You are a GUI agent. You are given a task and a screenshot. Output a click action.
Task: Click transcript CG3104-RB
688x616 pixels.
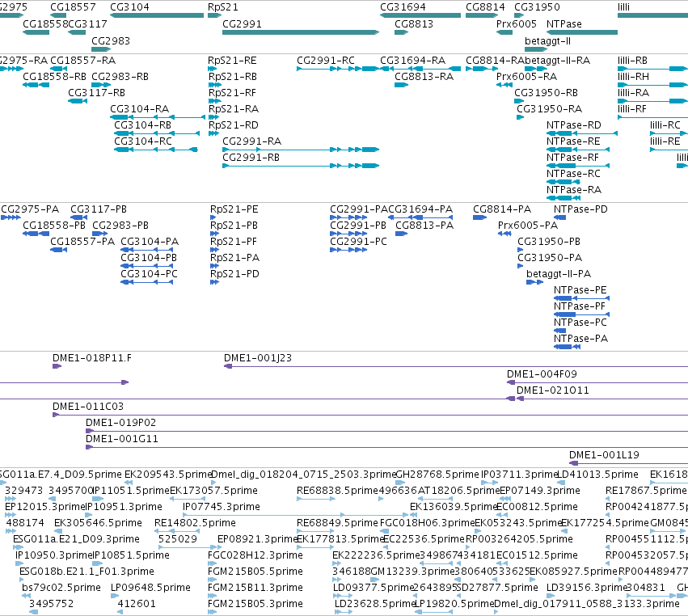142,125
